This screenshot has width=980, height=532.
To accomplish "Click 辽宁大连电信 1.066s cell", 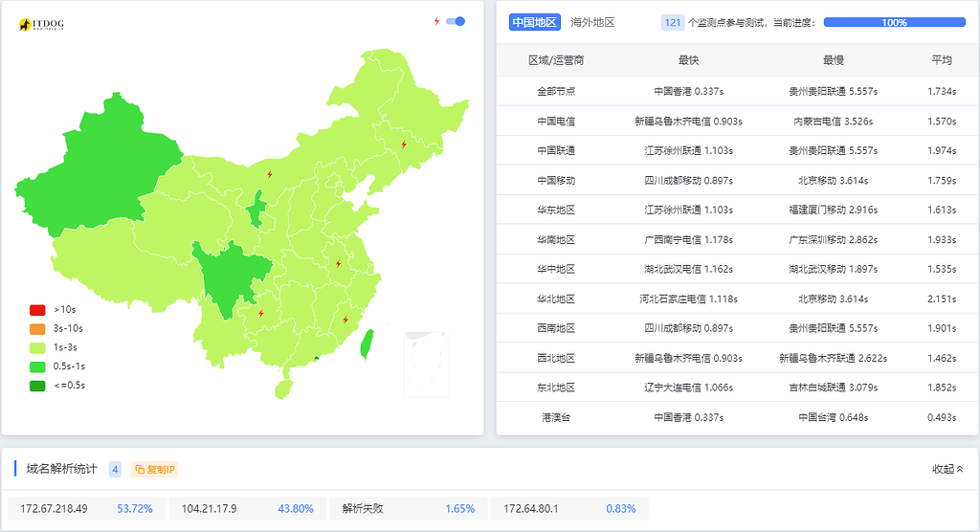I will coord(688,388).
